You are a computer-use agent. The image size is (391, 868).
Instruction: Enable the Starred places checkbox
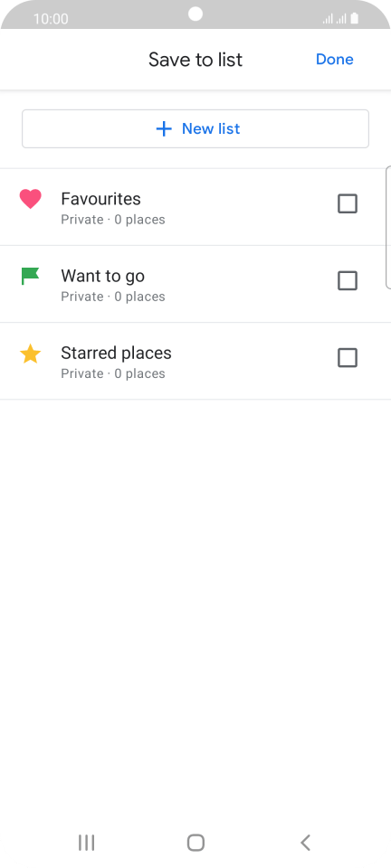click(348, 358)
